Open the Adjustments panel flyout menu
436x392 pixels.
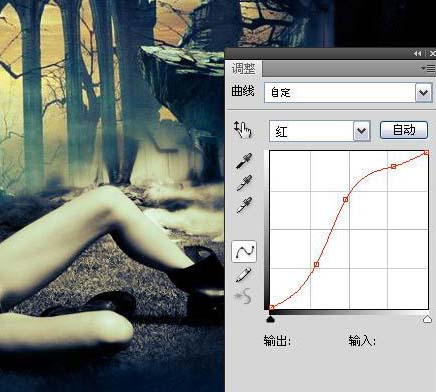429,68
